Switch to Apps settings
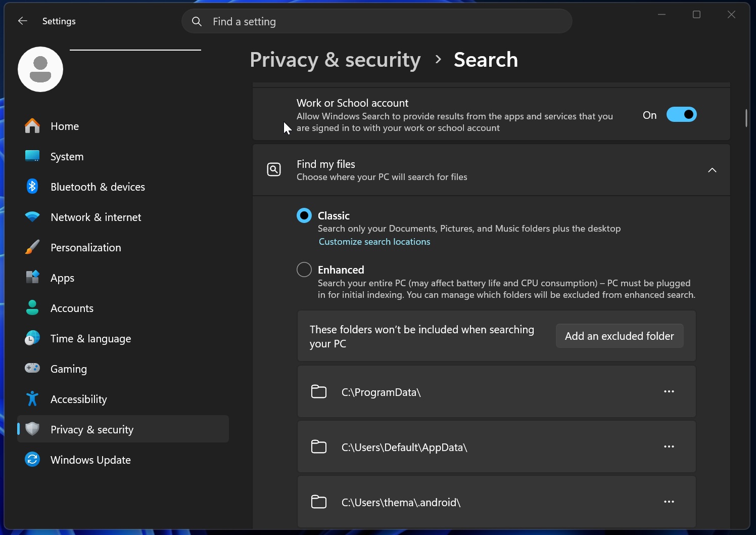Viewport: 756px width, 535px height. [x=123, y=278]
